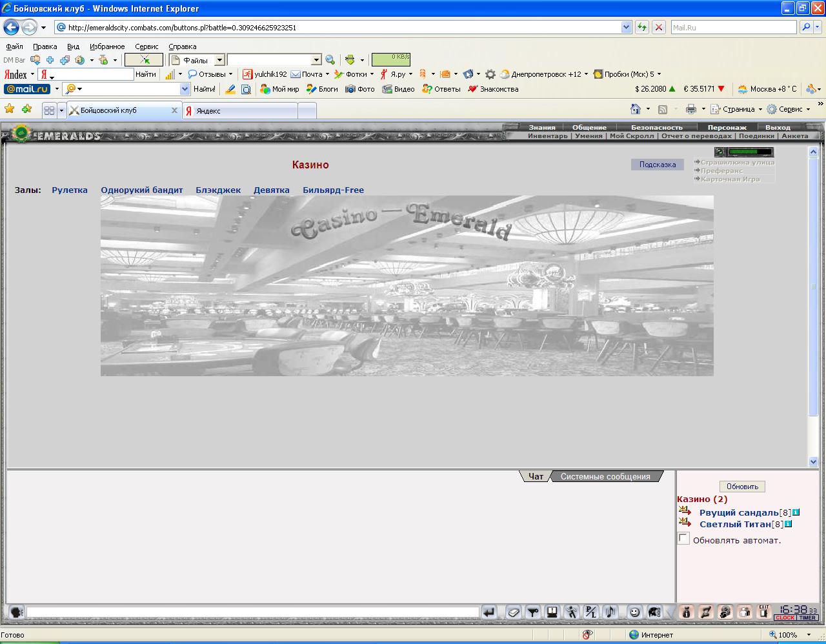Open the Файлы dropdown in DM Bar
The width and height of the screenshot is (826, 644).
219,60
